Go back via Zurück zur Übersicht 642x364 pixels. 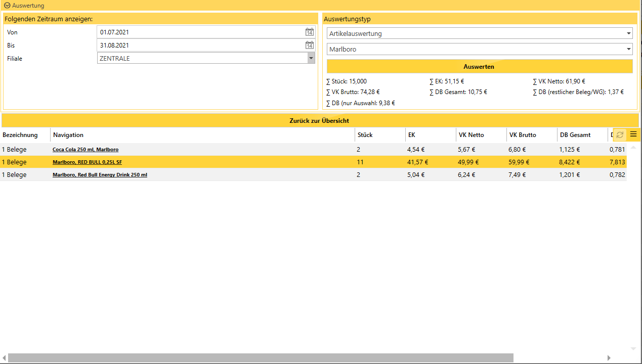[x=320, y=121]
